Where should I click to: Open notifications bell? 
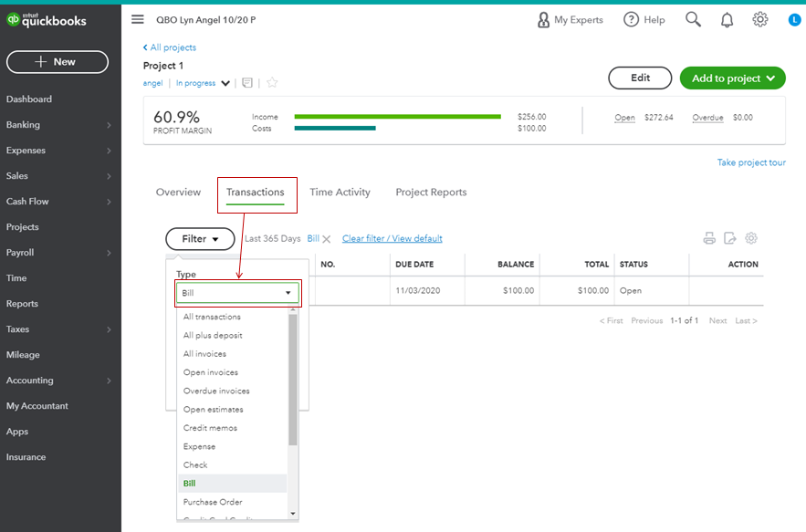click(727, 20)
